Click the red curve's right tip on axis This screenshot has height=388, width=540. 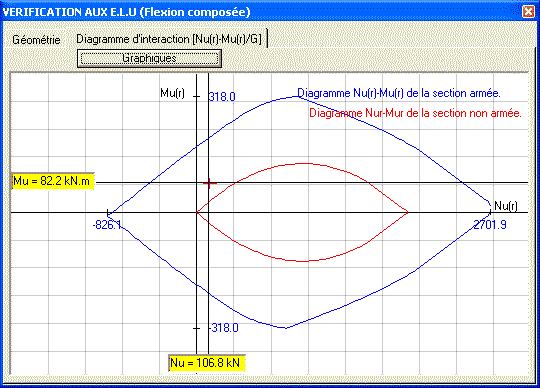click(x=408, y=212)
